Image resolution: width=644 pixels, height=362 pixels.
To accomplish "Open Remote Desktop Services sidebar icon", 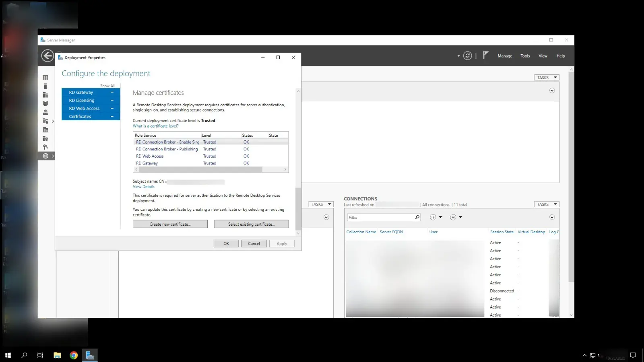I will [x=45, y=156].
